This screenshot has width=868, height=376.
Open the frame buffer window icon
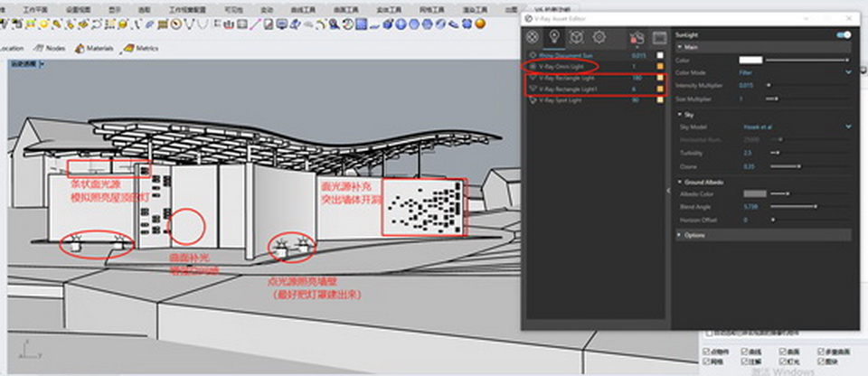coord(658,37)
